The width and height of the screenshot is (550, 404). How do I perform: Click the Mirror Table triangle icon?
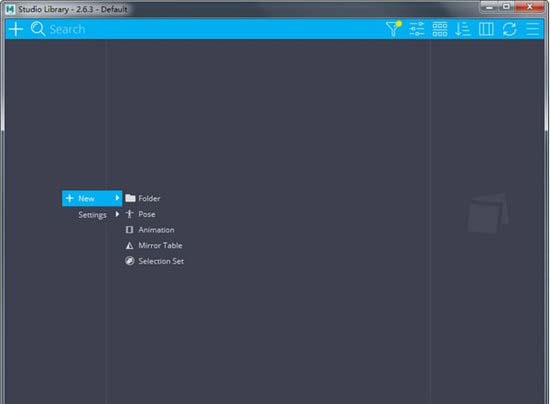pyautogui.click(x=129, y=245)
